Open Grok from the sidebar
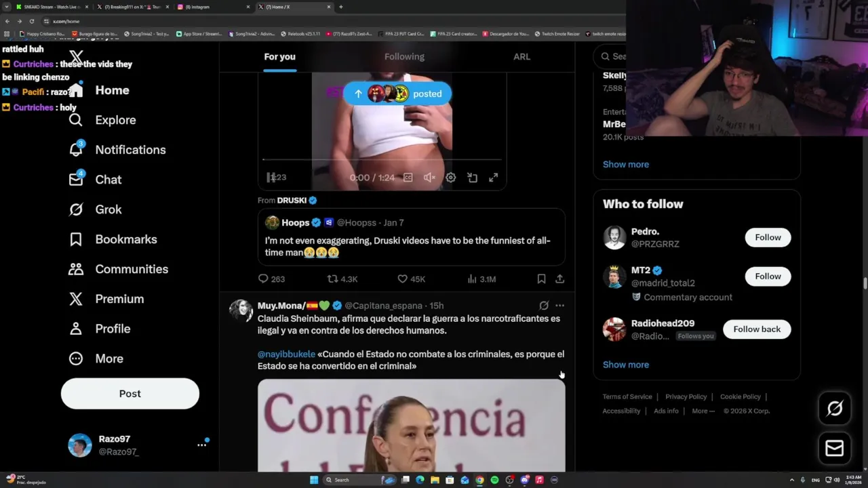This screenshot has width=868, height=488. 96,209
